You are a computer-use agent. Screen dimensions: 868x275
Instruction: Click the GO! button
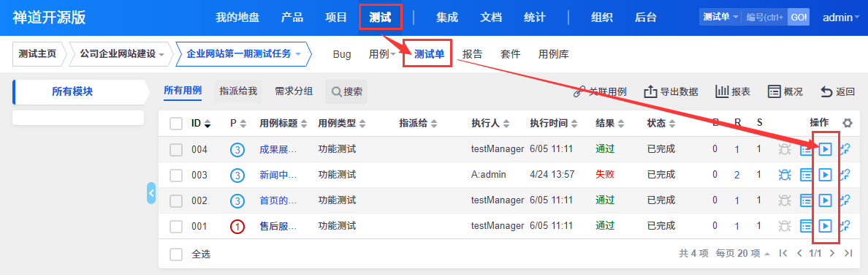[799, 18]
